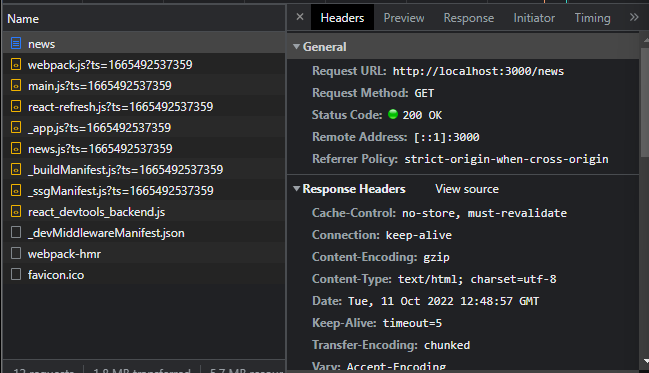Close the request details panel
Image resolution: width=649 pixels, height=373 pixels.
tap(300, 17)
